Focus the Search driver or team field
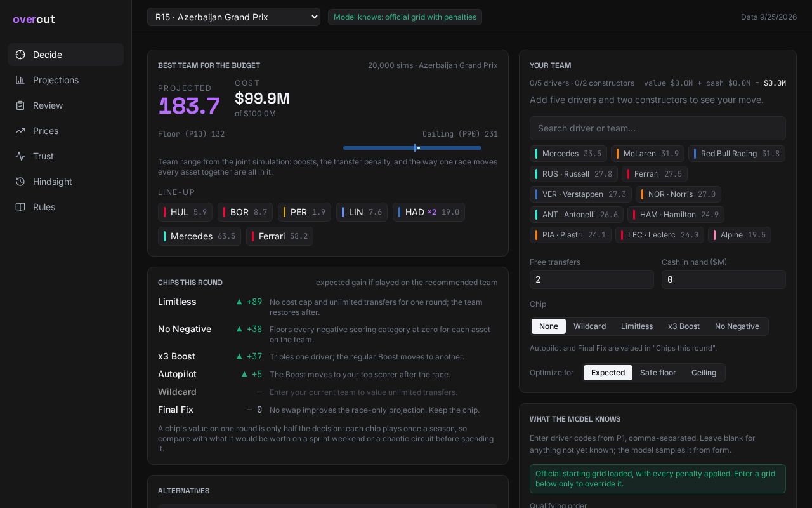This screenshot has width=812, height=508. coord(658,128)
